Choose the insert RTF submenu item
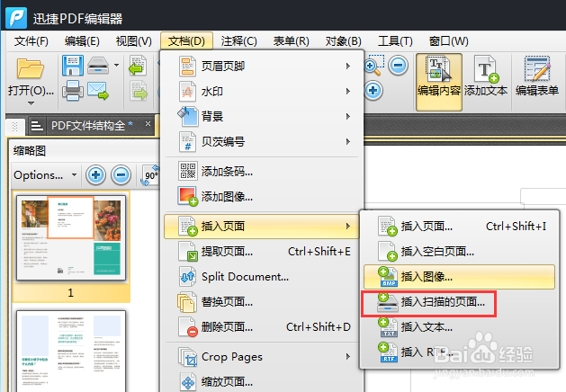The height and width of the screenshot is (392, 566). 459,352
